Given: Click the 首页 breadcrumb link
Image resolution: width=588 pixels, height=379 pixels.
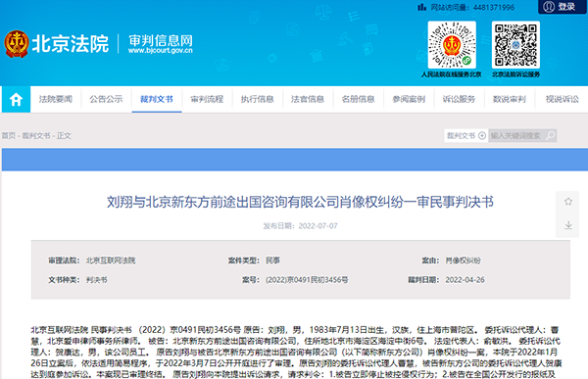Looking at the screenshot, I should coord(8,136).
